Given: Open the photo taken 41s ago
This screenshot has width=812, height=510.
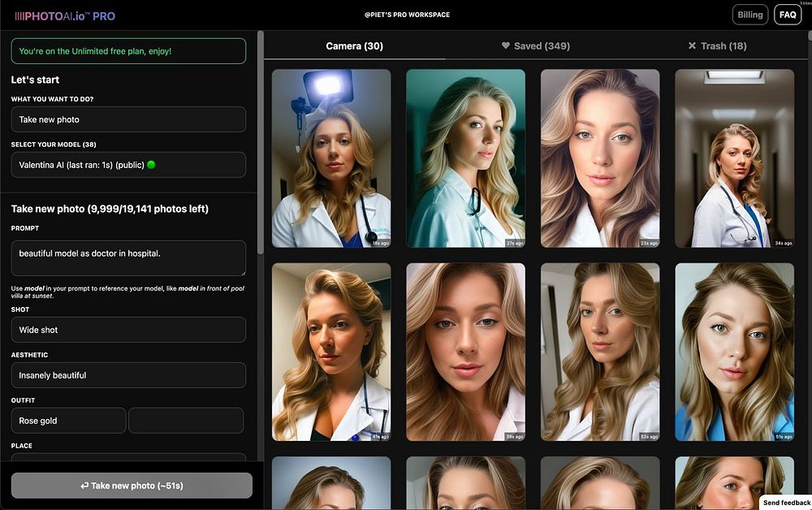Looking at the screenshot, I should tap(331, 352).
